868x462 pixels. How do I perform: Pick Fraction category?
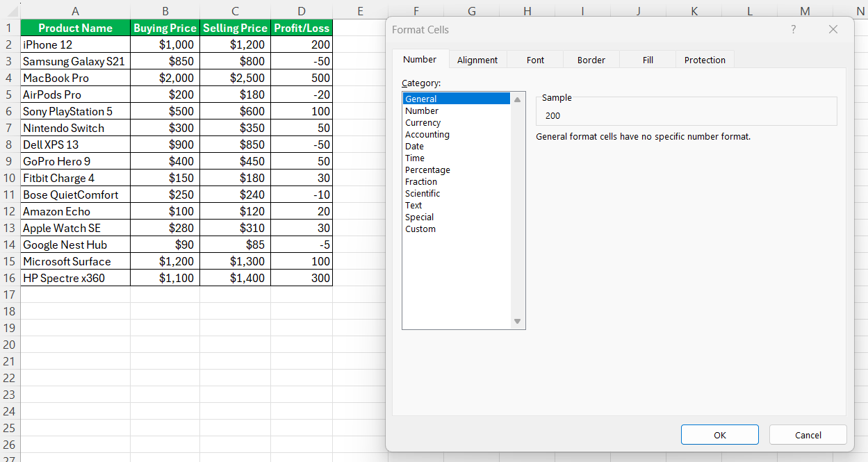457,181
